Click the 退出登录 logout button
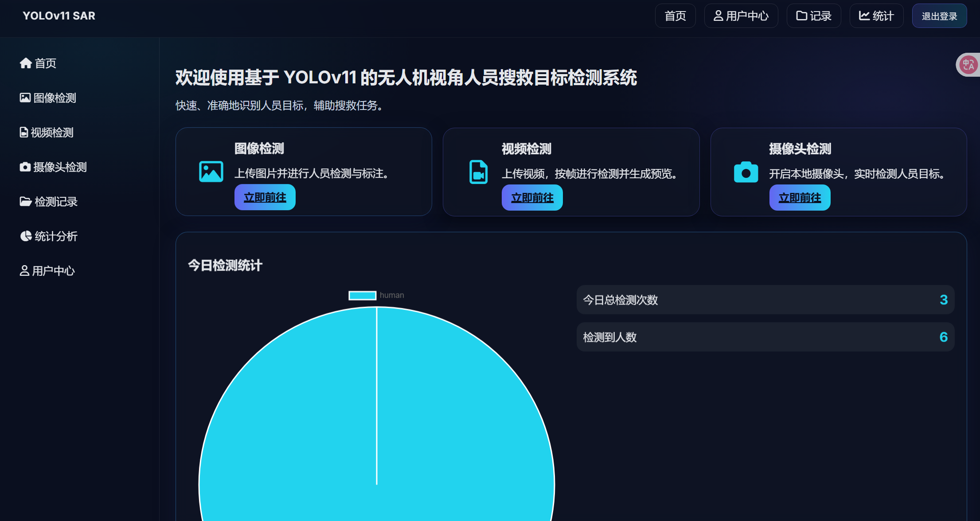980x521 pixels. [939, 16]
